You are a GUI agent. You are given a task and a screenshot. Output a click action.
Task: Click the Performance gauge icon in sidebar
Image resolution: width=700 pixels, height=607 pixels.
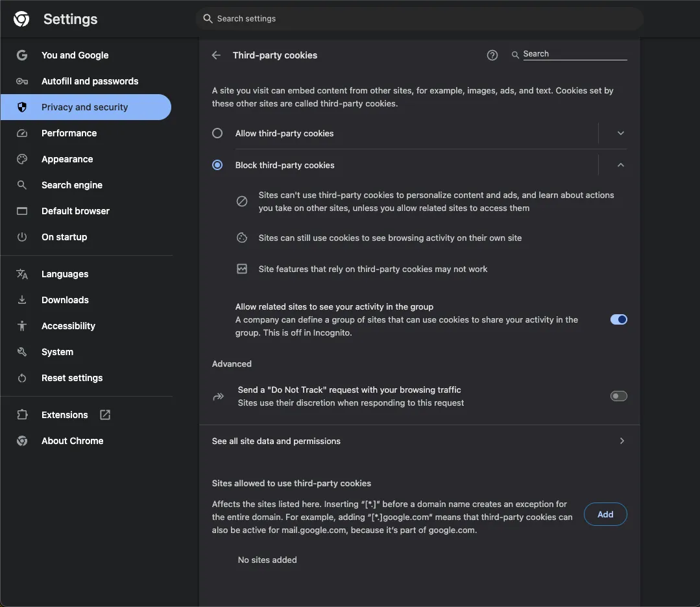pyautogui.click(x=22, y=133)
